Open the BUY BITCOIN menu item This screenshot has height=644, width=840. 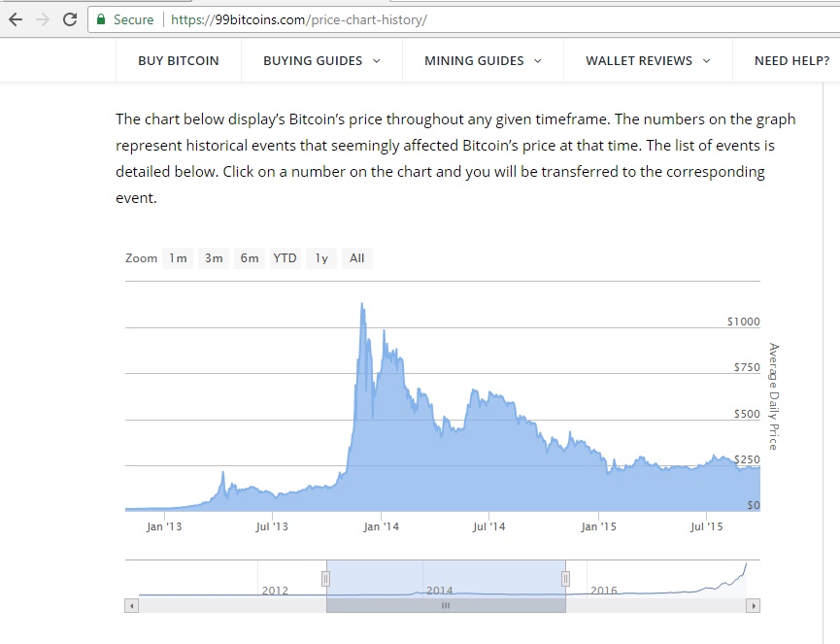click(179, 61)
